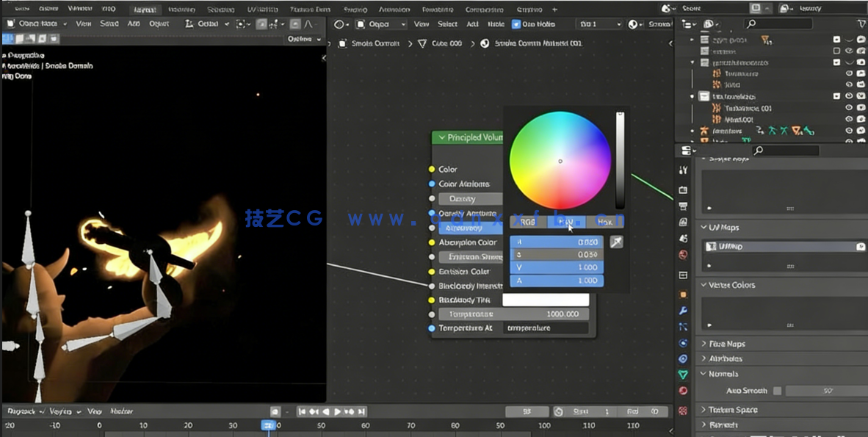
Task: Open the Physics Properties tab in the sidebar
Action: point(682,342)
